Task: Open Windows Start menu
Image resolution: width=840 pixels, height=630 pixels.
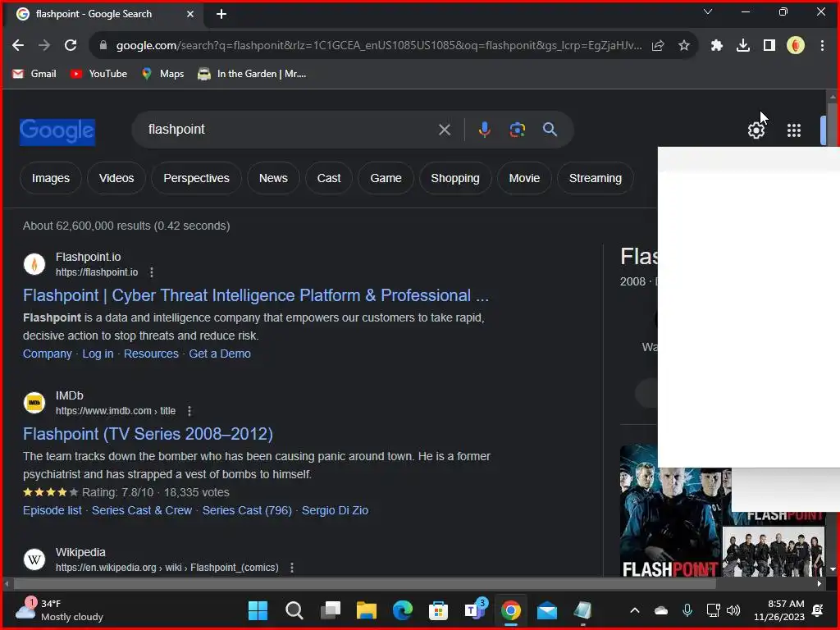Action: click(258, 610)
